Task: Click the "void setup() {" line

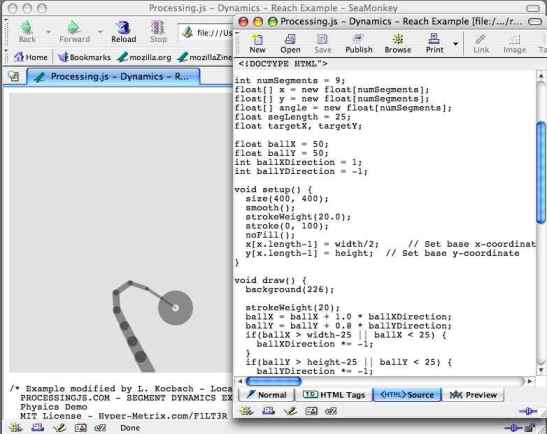Action: 273,189
